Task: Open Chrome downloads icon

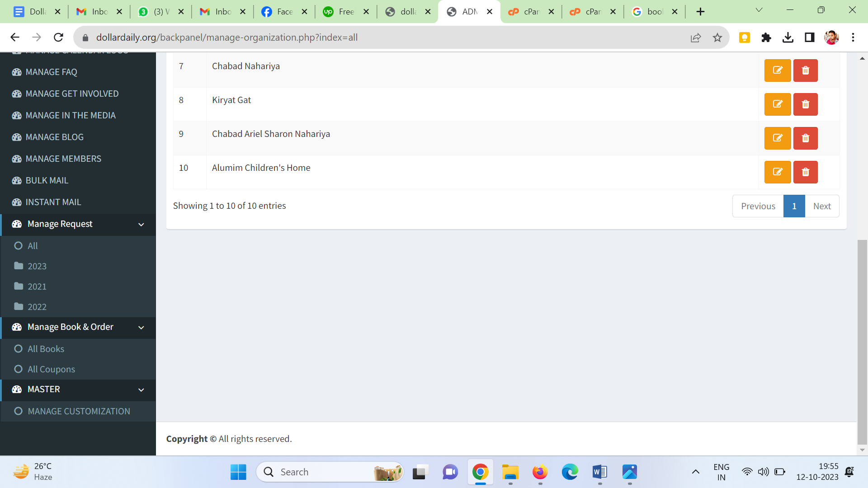Action: pyautogui.click(x=788, y=38)
